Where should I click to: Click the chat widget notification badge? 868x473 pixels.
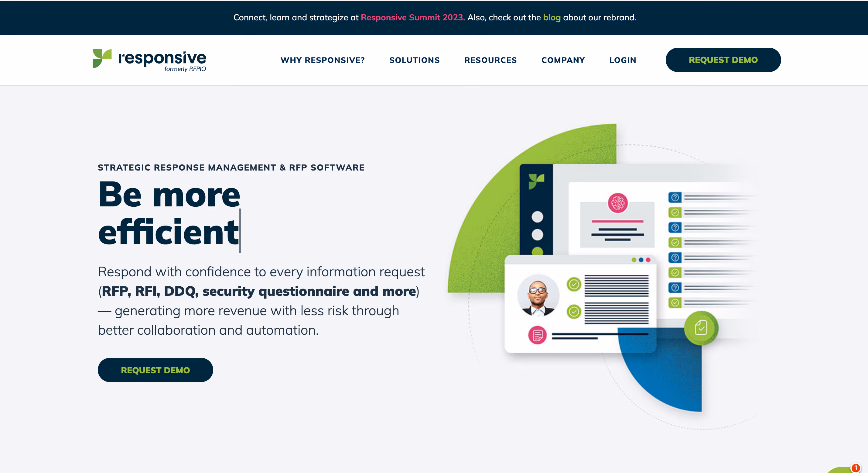tap(855, 468)
